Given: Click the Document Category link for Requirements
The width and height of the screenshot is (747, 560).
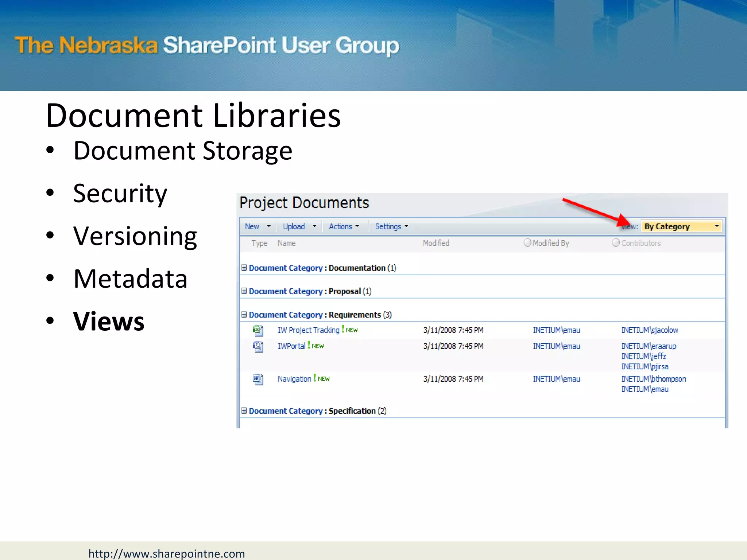Looking at the screenshot, I should 286,315.
